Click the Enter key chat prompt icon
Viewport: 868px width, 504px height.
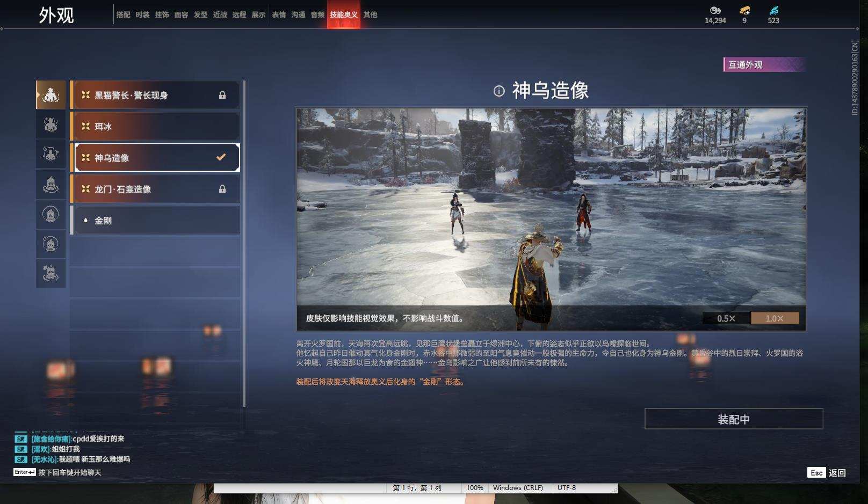point(25,472)
